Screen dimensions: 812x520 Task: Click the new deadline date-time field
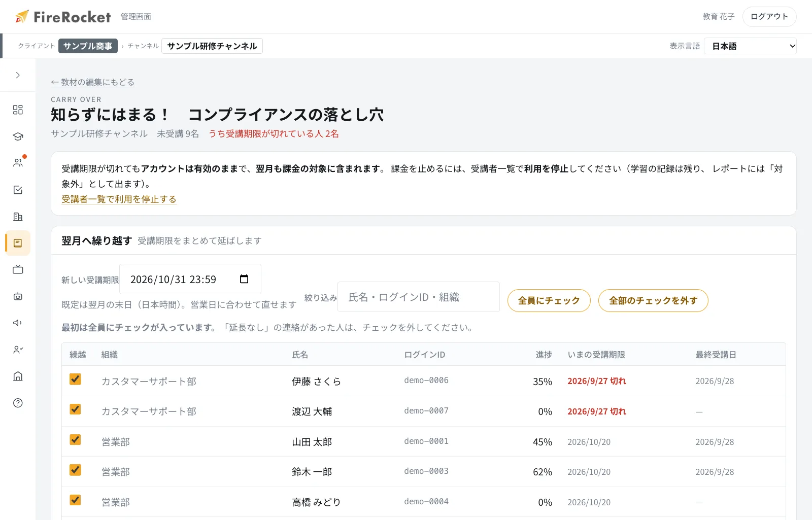[190, 279]
